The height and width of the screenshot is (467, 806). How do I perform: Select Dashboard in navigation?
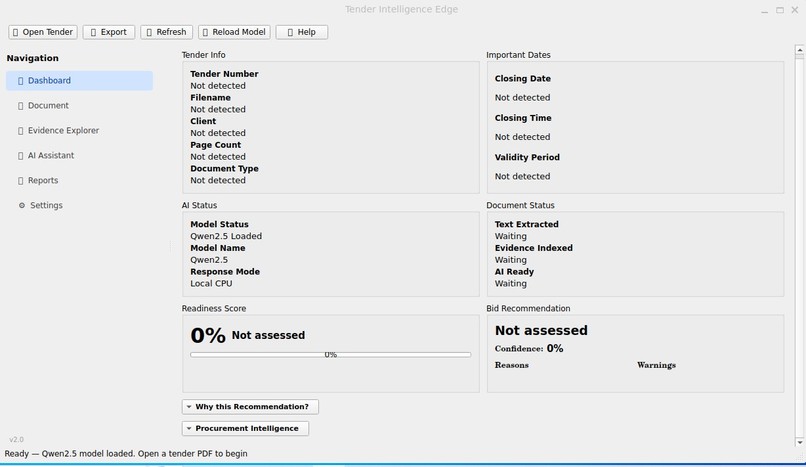79,81
